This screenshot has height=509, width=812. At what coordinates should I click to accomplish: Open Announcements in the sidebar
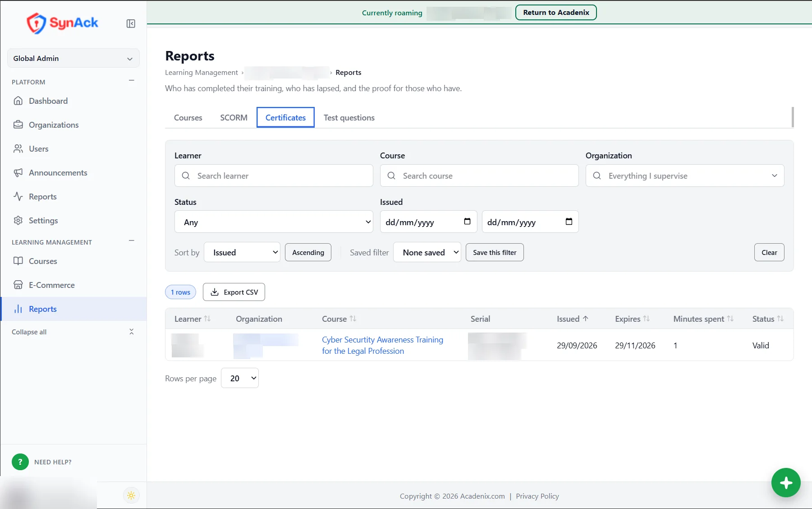[73, 173]
